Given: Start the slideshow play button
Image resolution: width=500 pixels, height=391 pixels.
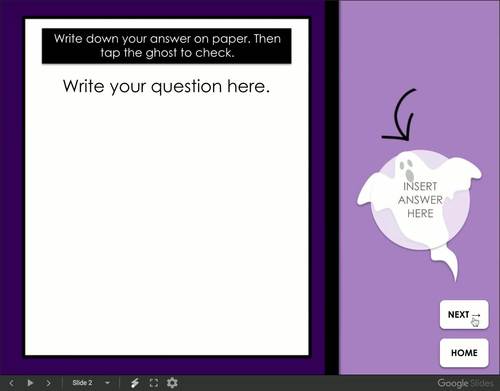Looking at the screenshot, I should click(30, 383).
